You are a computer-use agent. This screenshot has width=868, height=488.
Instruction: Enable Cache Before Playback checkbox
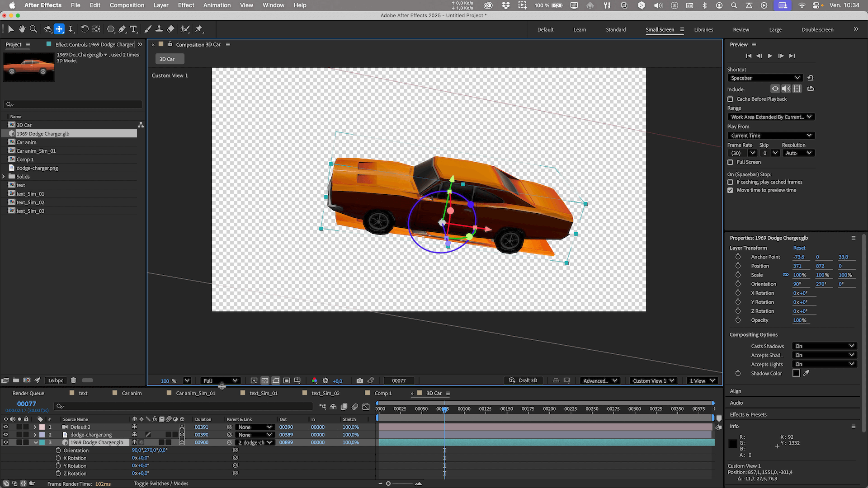tap(730, 99)
